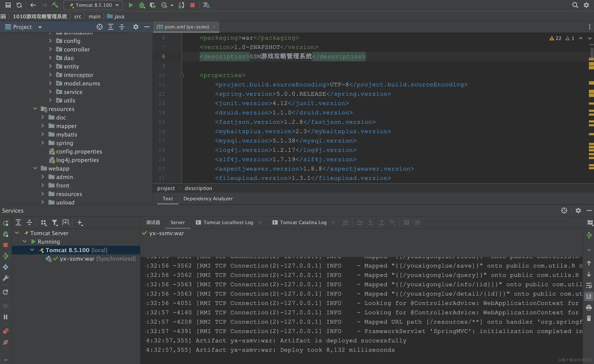This screenshot has height=364, width=594.
Task: Click the console Print icon
Action: 589,307
